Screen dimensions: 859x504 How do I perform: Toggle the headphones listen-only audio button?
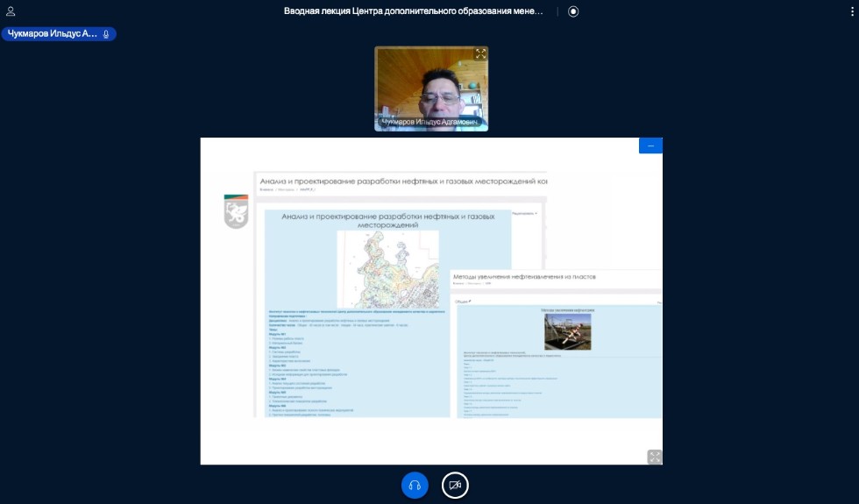[415, 485]
